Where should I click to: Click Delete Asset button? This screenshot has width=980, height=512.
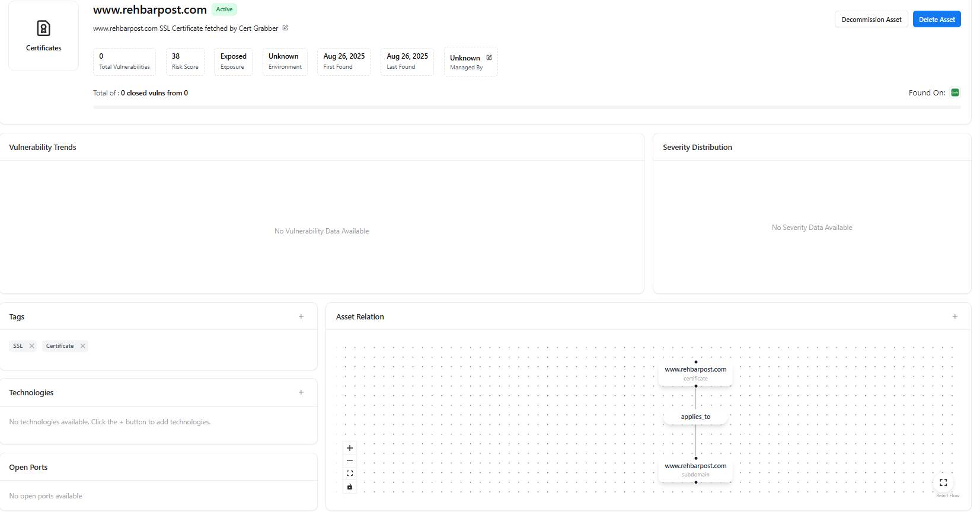(x=937, y=20)
